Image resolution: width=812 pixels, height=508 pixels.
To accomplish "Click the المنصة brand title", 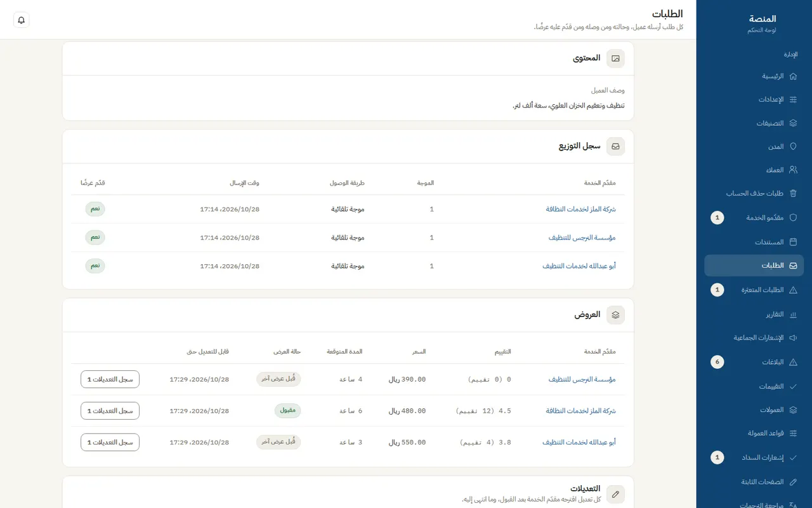I will tap(763, 19).
